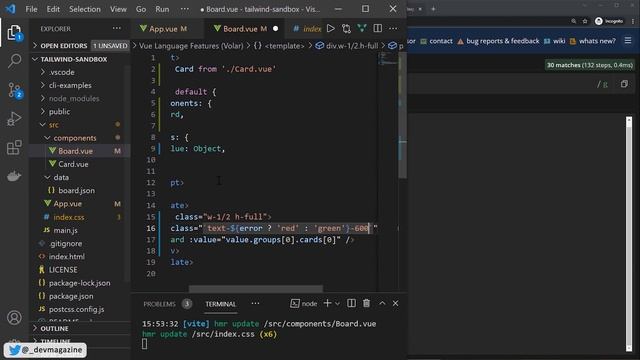Click the Volar extension icon in editor toolbar
640x360 pixels.
(x=362, y=28)
